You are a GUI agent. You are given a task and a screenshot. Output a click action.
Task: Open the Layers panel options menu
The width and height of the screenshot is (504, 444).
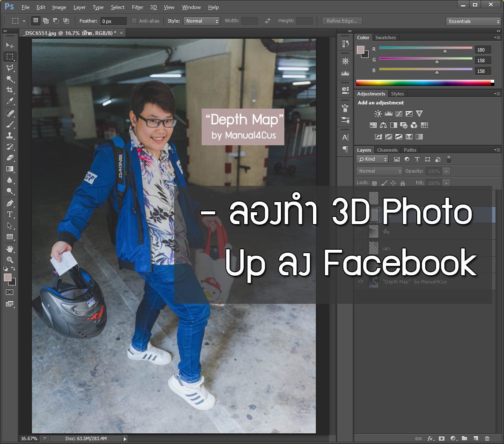coord(497,150)
